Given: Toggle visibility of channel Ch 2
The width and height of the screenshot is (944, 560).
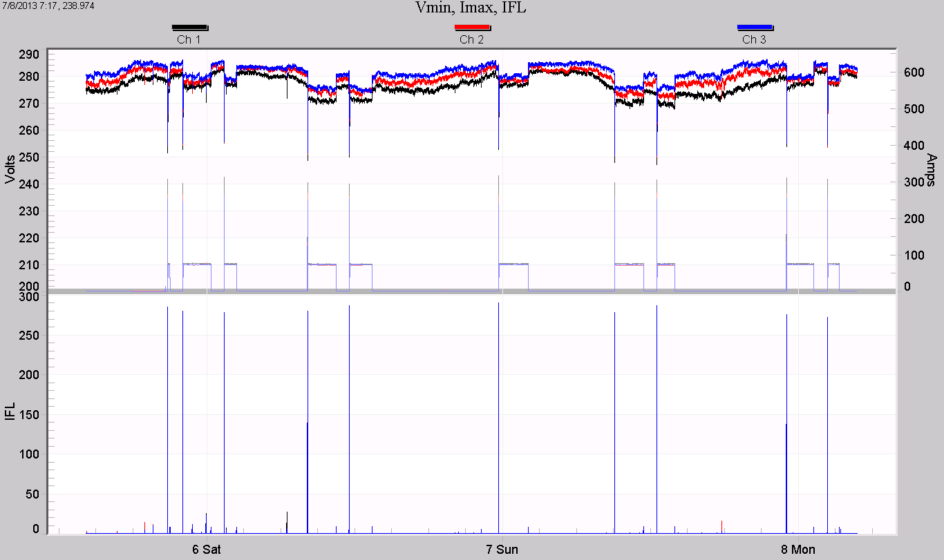Looking at the screenshot, I should pyautogui.click(x=473, y=39).
